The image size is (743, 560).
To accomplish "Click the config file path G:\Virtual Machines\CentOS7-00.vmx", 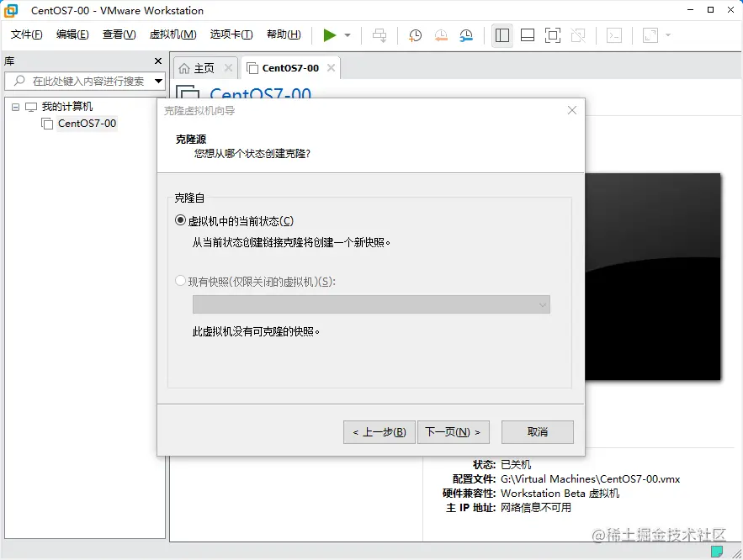I will [x=590, y=479].
